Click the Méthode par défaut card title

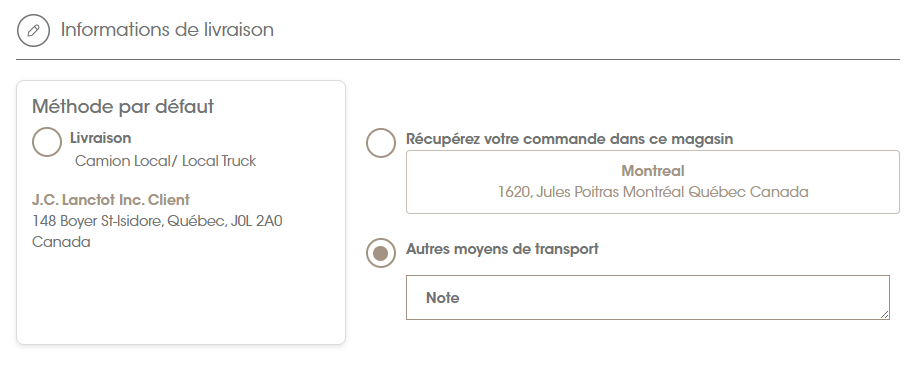pyautogui.click(x=123, y=106)
